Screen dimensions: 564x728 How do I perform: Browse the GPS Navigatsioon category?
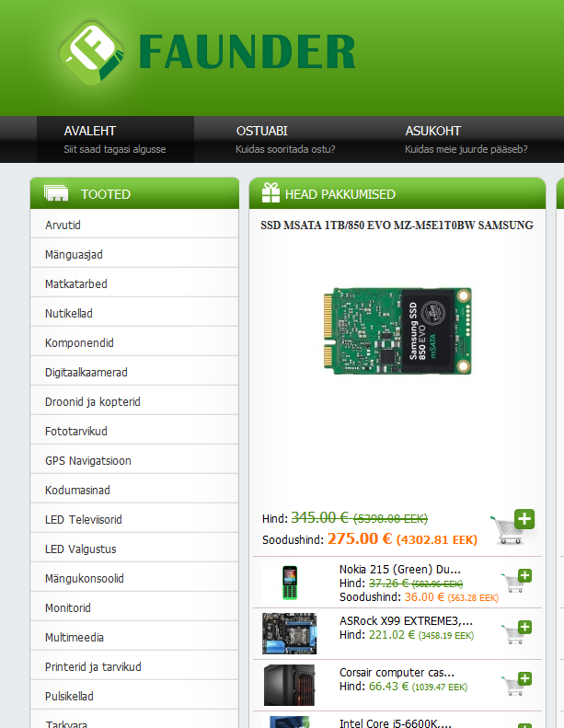tap(134, 460)
